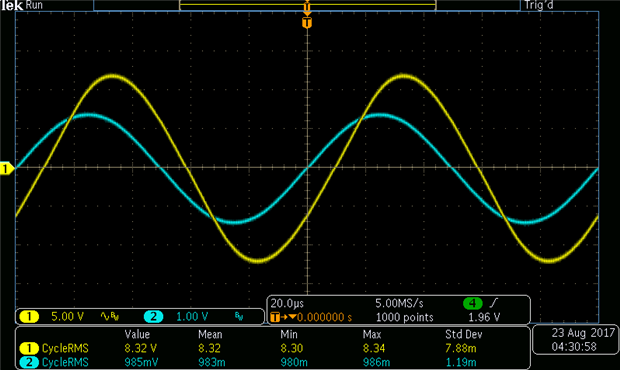Click the channel 2 1.00 V scale value
The image size is (620, 370).
192,317
